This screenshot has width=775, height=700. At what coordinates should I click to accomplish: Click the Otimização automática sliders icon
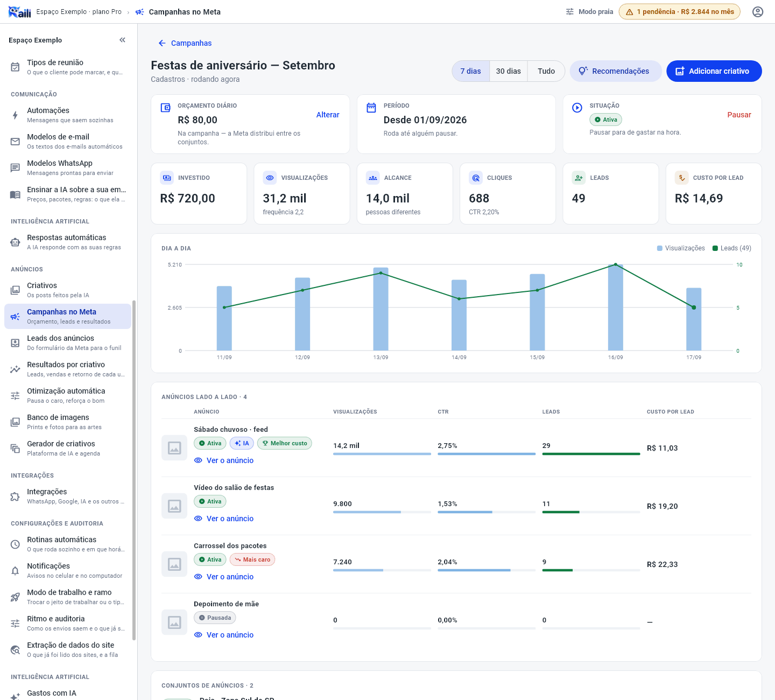point(15,395)
